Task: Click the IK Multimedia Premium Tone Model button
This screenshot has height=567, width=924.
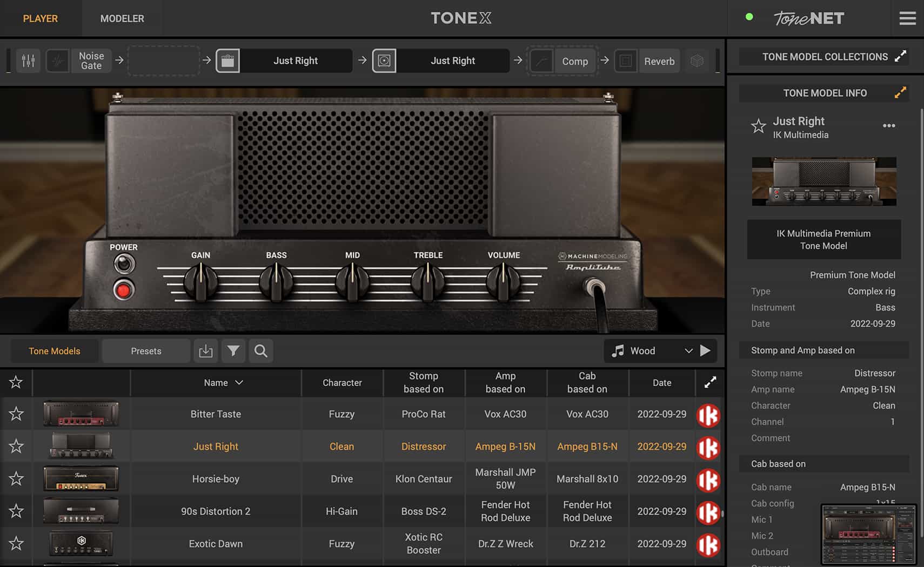Action: 823,240
